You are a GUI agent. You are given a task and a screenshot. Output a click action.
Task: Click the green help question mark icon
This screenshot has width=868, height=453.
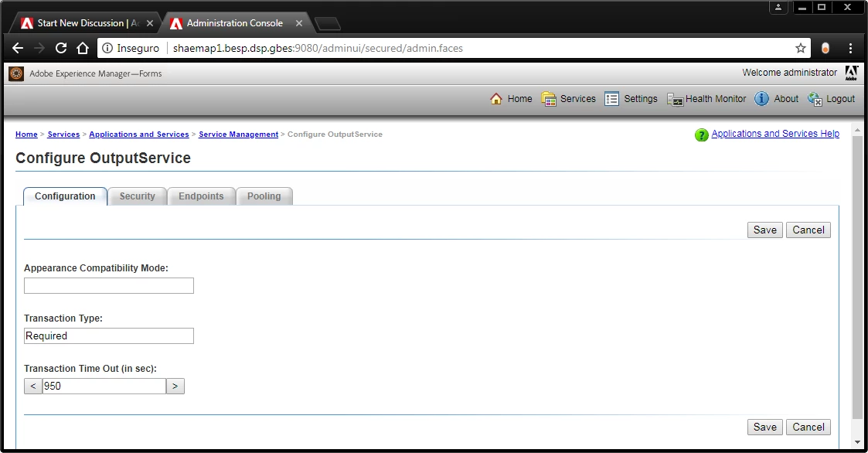pos(701,135)
